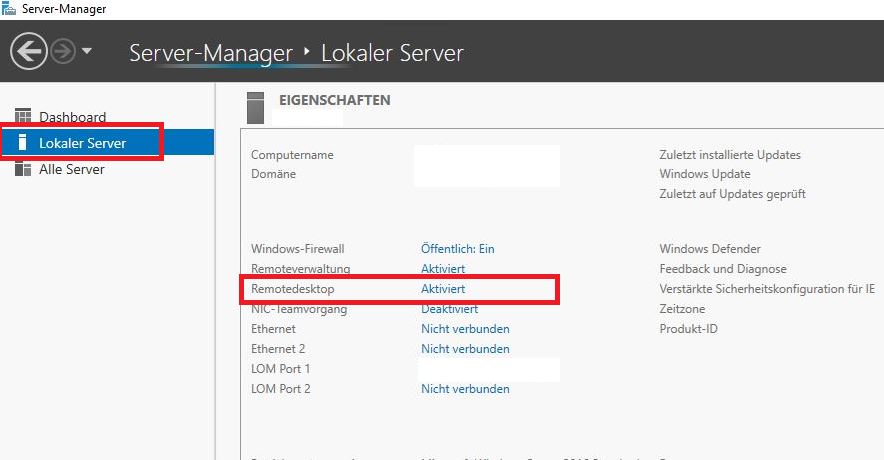884x460 pixels.
Task: Click the Alle Server sidebar icon
Action: tap(23, 169)
